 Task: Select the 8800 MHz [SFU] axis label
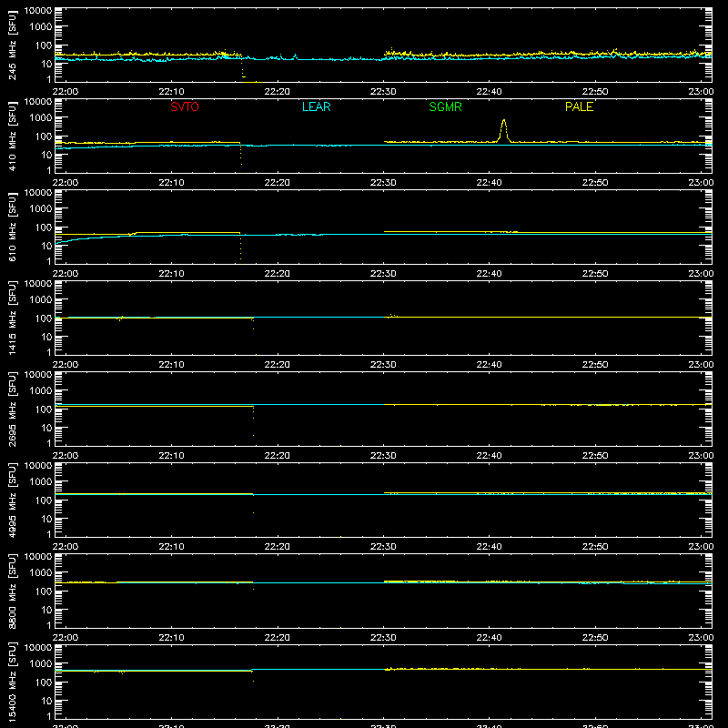click(x=13, y=591)
